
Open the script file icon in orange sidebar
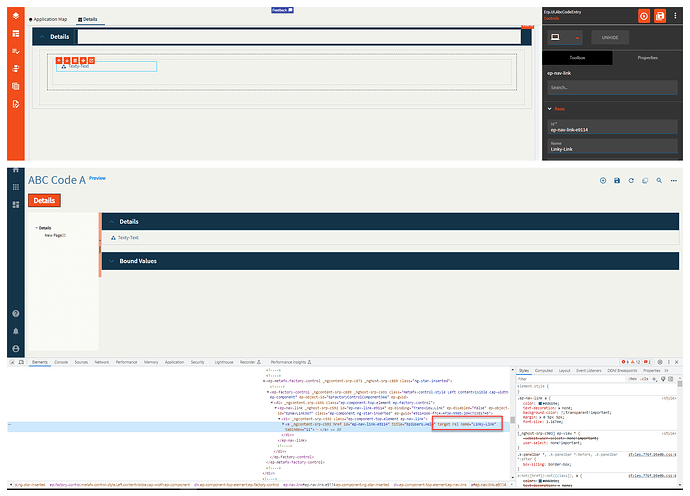click(x=16, y=104)
